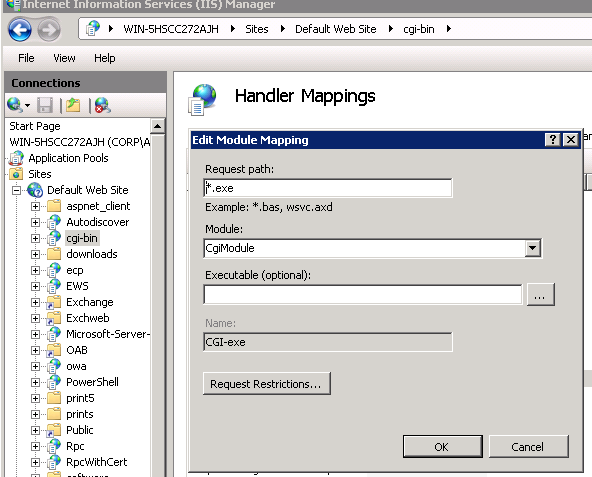This screenshot has width=592, height=477.
Task: Open the View menu
Action: pyautogui.click(x=64, y=58)
